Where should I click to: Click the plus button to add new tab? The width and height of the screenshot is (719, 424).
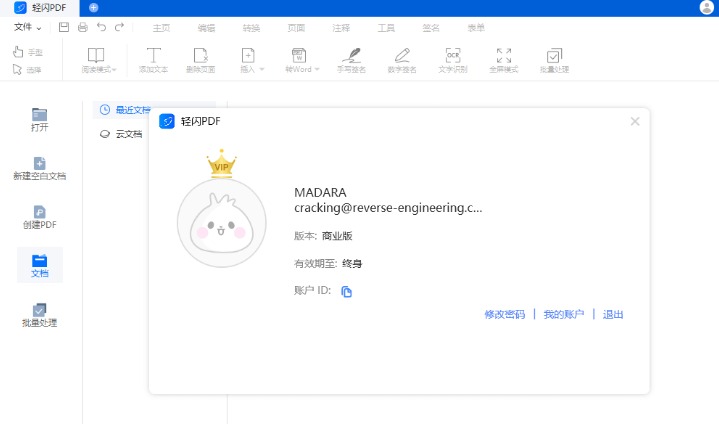(94, 7)
